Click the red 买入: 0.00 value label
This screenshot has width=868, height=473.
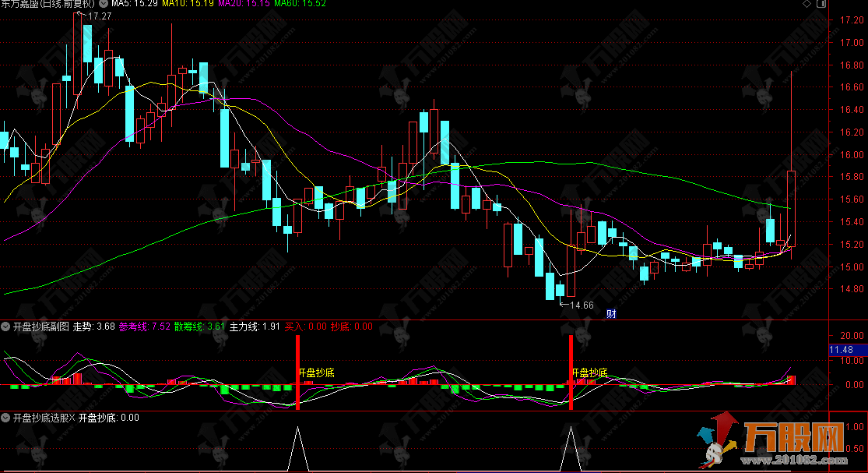click(x=306, y=327)
